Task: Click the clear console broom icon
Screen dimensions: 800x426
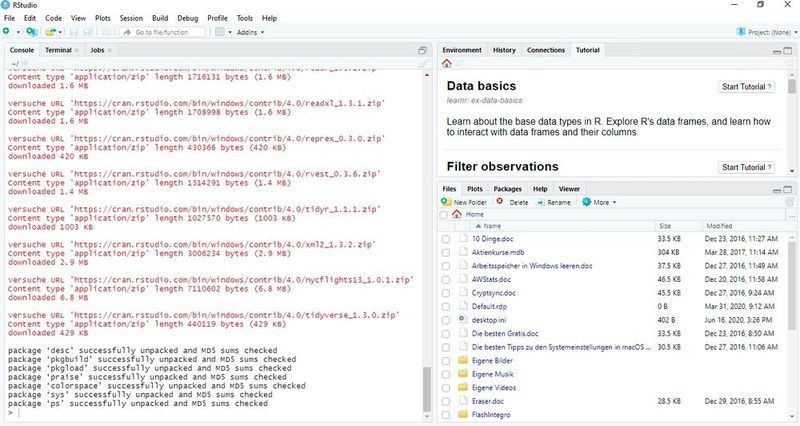Action: (423, 63)
